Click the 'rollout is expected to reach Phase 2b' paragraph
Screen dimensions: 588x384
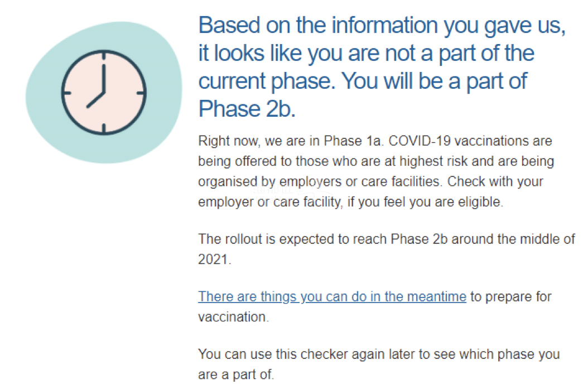click(x=386, y=249)
